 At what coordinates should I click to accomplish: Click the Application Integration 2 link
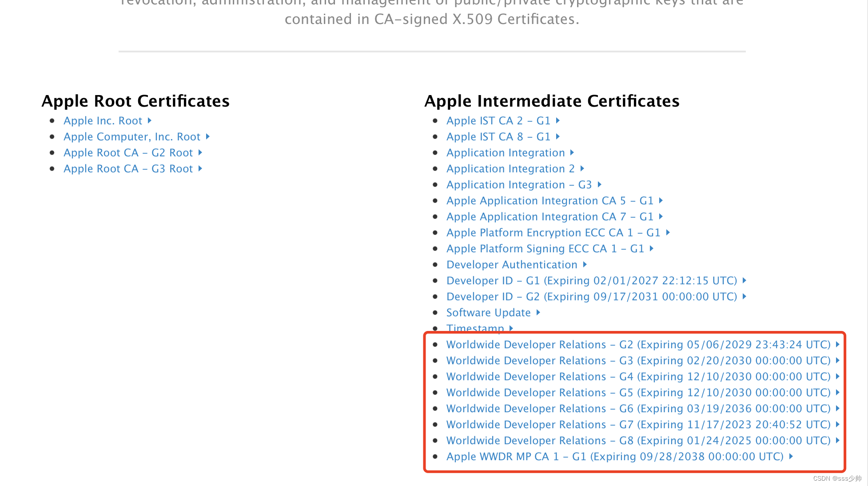(x=510, y=169)
